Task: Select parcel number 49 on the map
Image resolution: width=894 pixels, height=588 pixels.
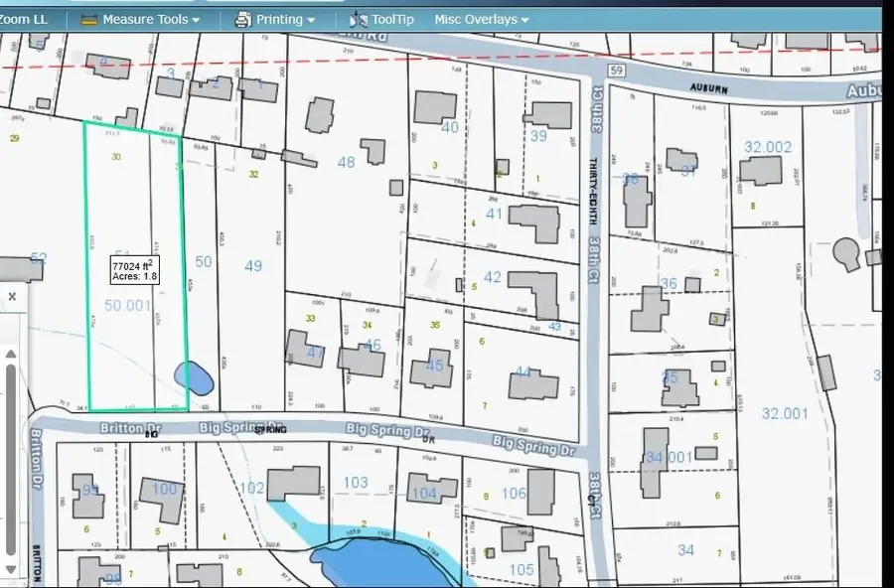Action: pyautogui.click(x=253, y=265)
